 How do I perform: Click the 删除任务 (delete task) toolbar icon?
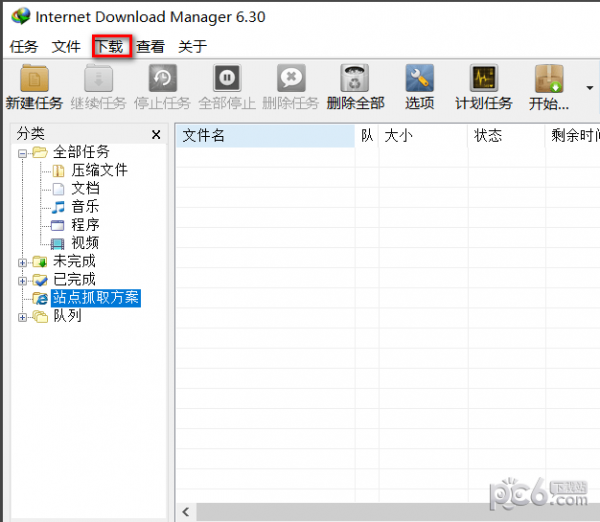click(291, 78)
